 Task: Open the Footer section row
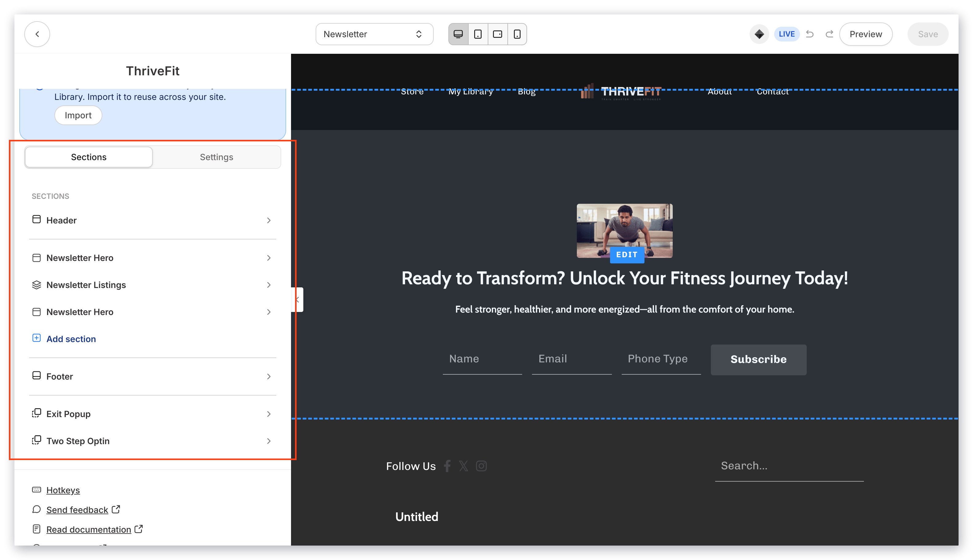pyautogui.click(x=153, y=377)
